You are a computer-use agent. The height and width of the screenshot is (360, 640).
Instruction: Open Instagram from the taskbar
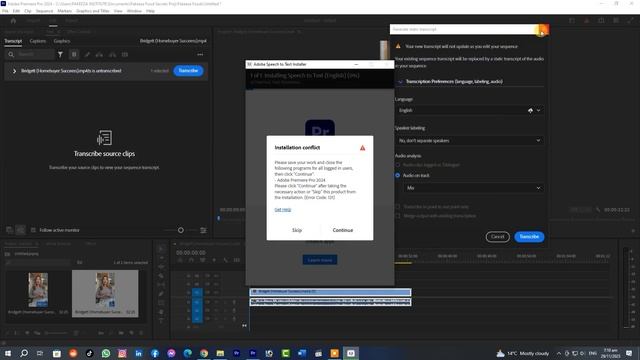click(x=122, y=353)
